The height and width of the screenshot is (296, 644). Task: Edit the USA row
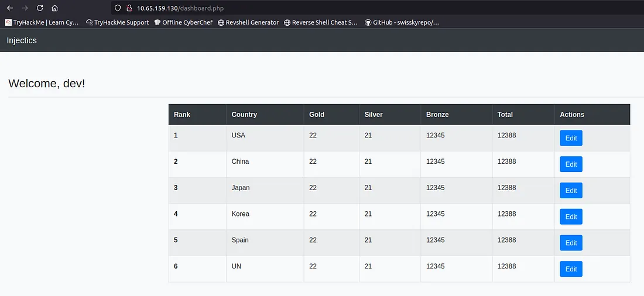coord(571,138)
